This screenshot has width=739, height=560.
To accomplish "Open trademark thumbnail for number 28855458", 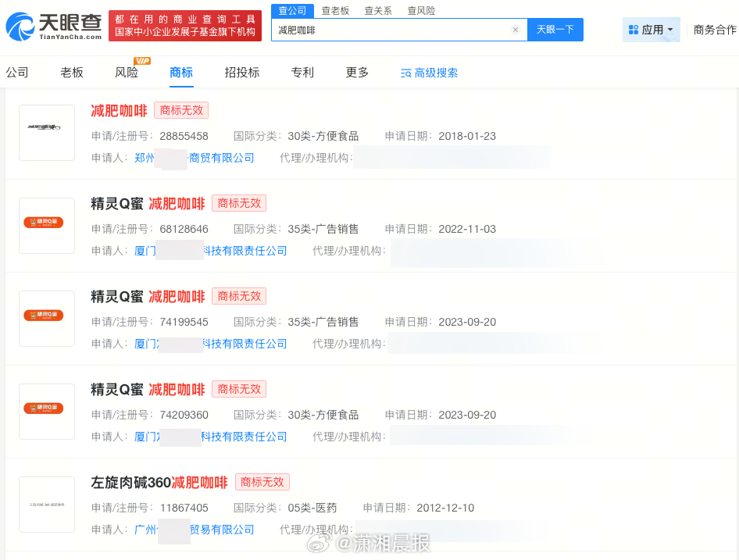I will click(47, 133).
